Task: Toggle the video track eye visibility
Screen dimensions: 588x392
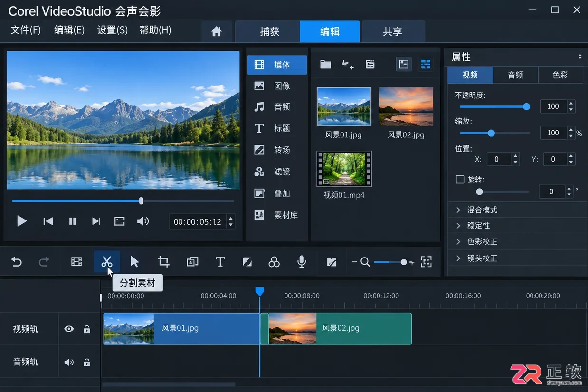Action: tap(69, 329)
